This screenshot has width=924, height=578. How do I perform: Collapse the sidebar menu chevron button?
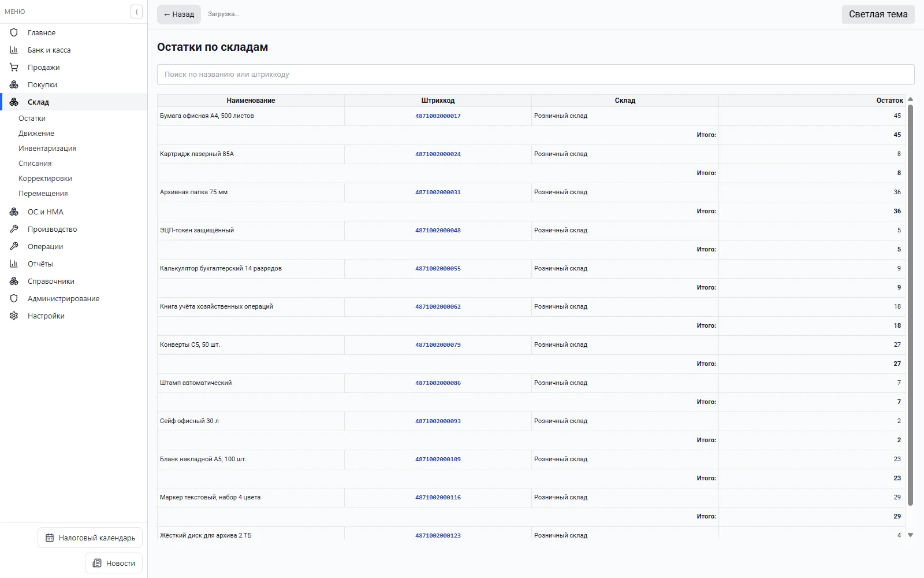click(136, 12)
